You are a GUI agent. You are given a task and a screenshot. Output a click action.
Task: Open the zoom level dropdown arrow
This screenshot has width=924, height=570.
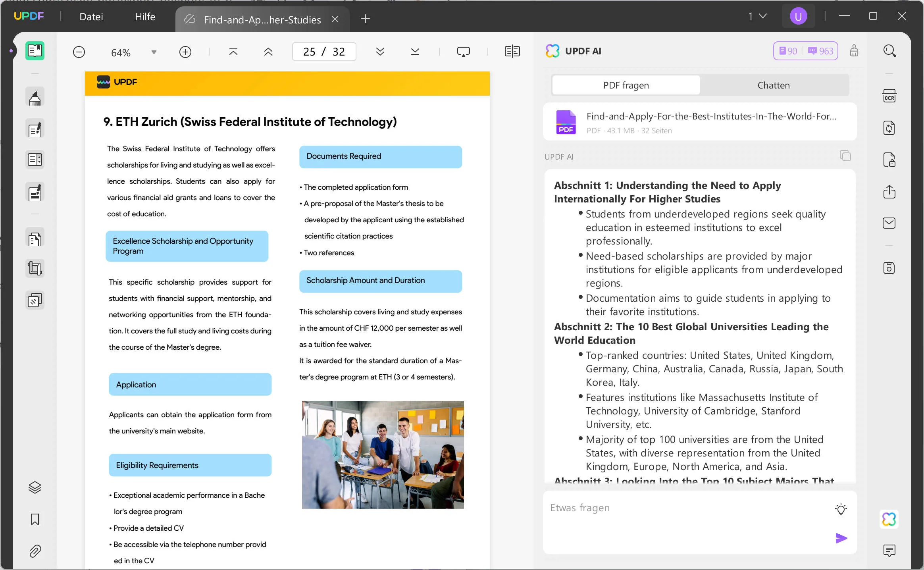coord(154,52)
